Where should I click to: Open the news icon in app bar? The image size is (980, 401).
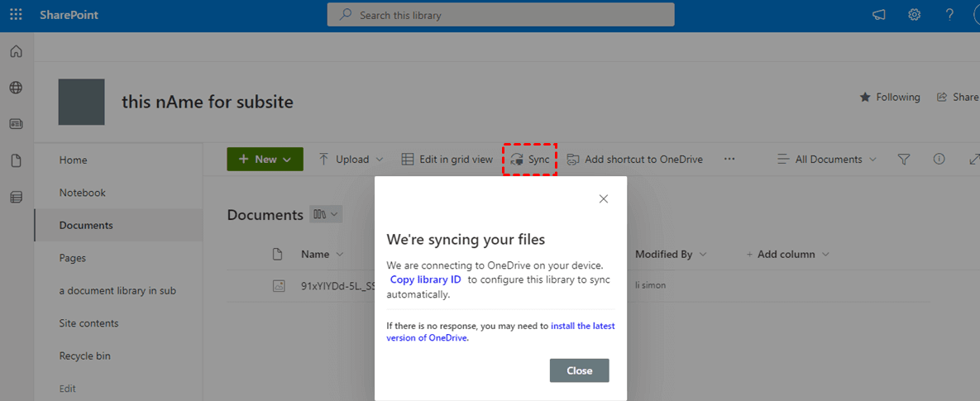pyautogui.click(x=17, y=124)
